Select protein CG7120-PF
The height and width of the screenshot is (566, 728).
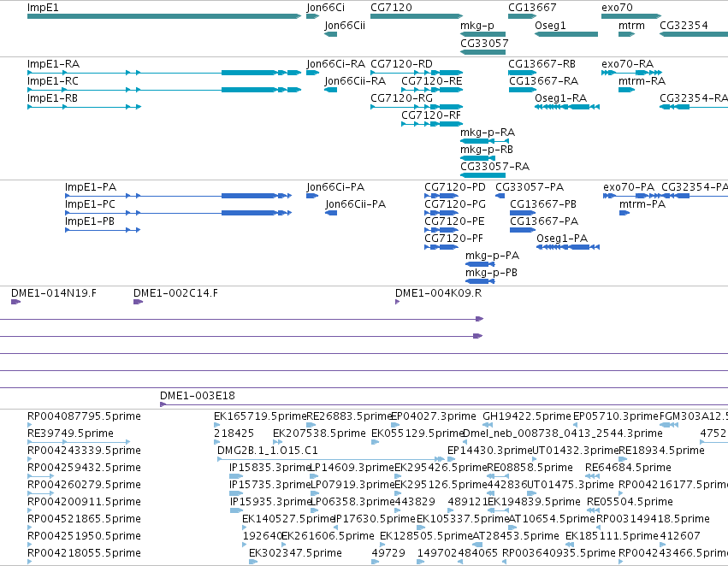tap(441, 247)
